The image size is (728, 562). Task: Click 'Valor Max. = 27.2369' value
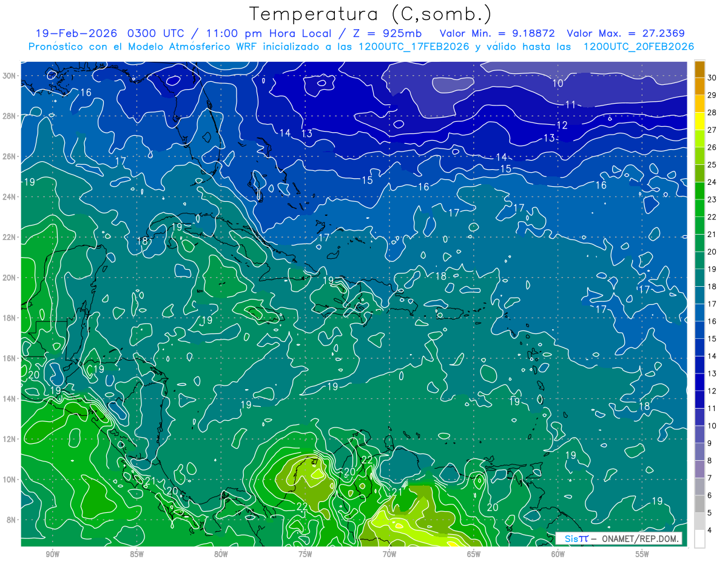pyautogui.click(x=625, y=33)
